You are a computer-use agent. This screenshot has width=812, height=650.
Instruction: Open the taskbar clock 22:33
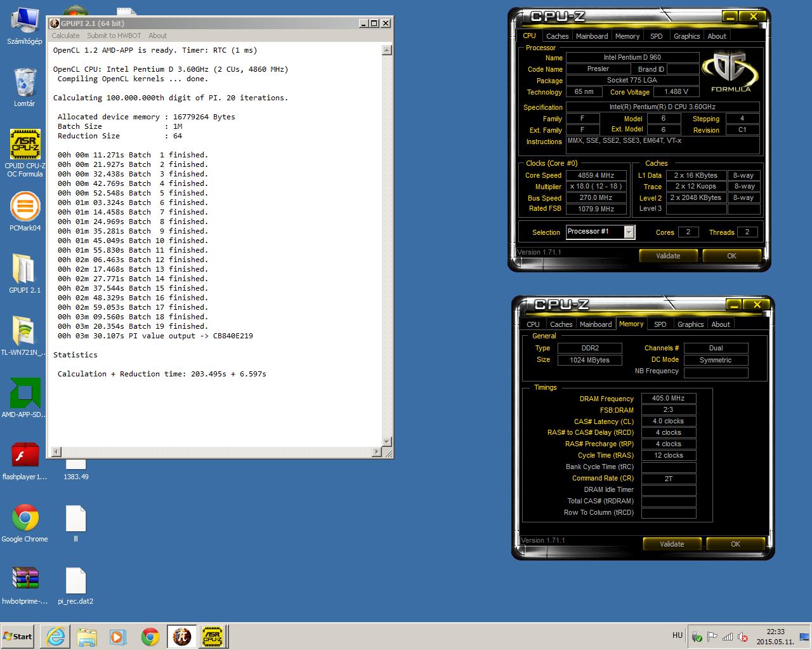pos(775,637)
